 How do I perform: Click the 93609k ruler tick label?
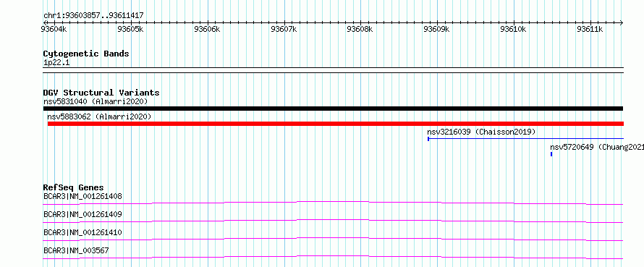pyautogui.click(x=436, y=29)
